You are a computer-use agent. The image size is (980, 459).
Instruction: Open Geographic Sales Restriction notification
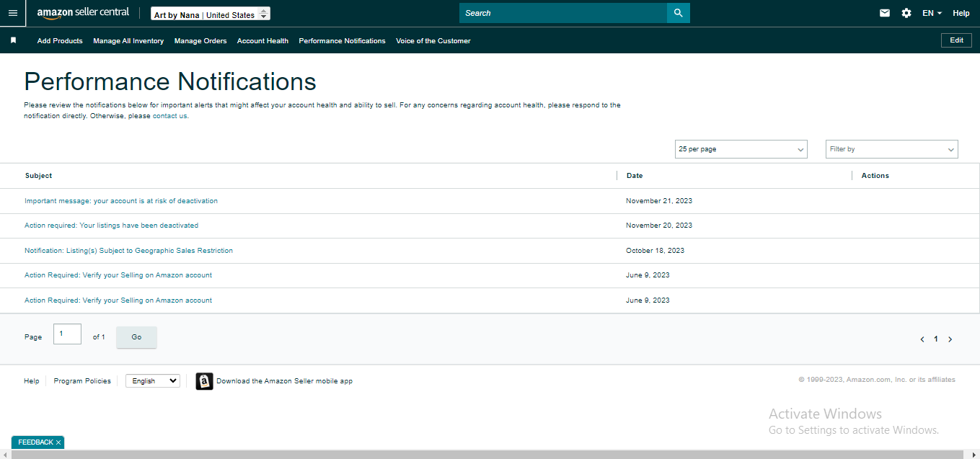[128, 251]
